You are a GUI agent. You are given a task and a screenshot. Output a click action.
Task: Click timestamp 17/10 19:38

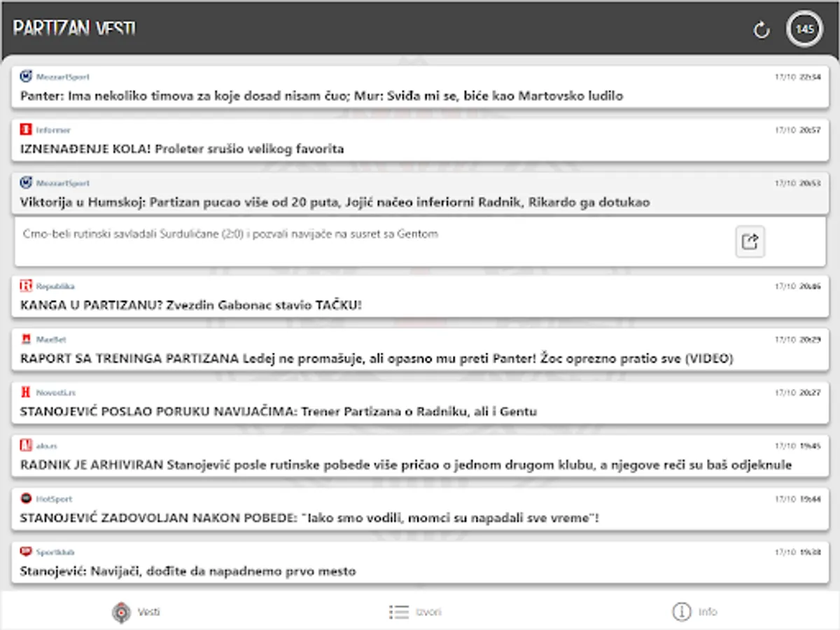point(797,552)
